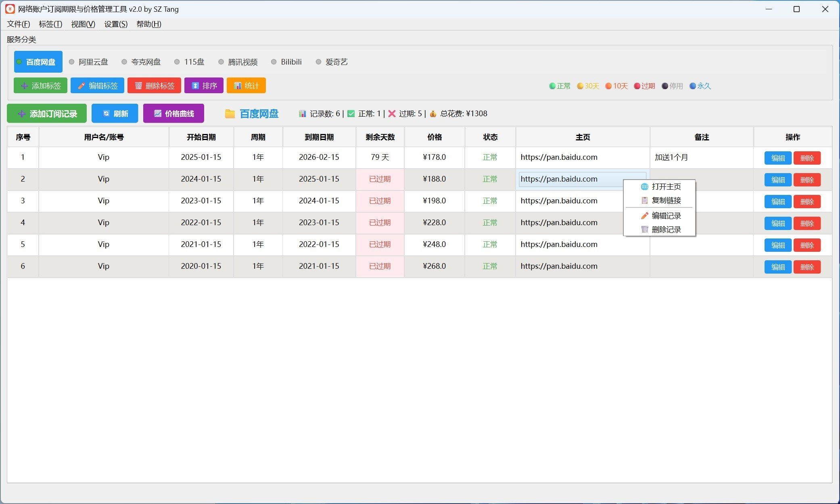Switch to the 夸克网盘 category
Viewport: 840px width, 504px height.
[146, 62]
